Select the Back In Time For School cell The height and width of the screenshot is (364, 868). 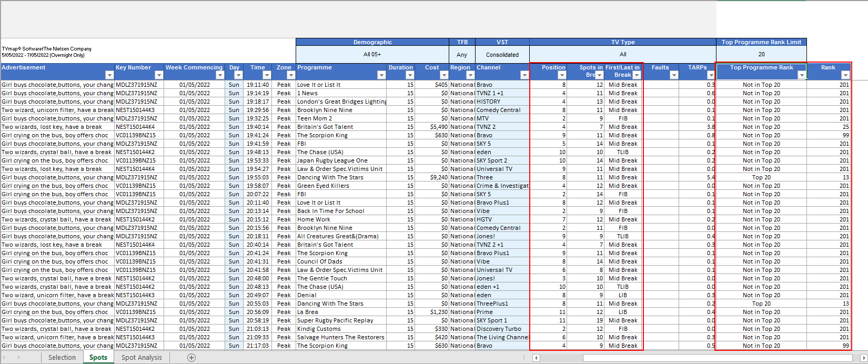pyautogui.click(x=341, y=211)
